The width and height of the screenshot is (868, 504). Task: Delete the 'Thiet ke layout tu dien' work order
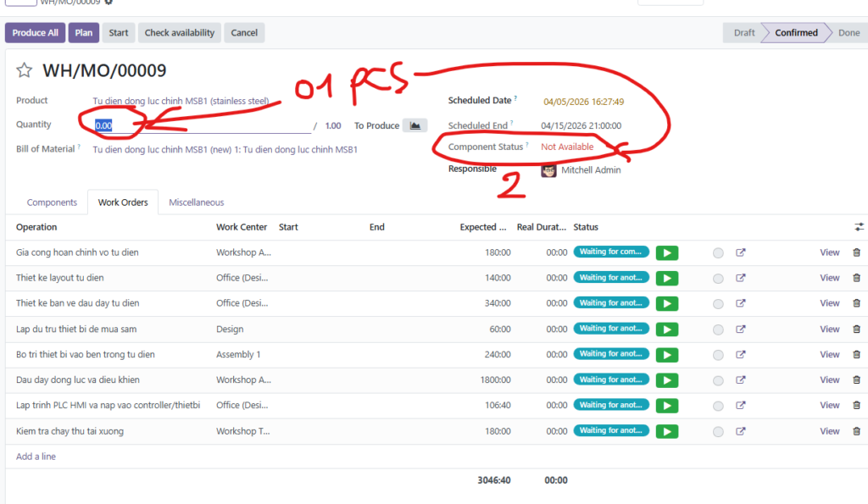tap(856, 278)
